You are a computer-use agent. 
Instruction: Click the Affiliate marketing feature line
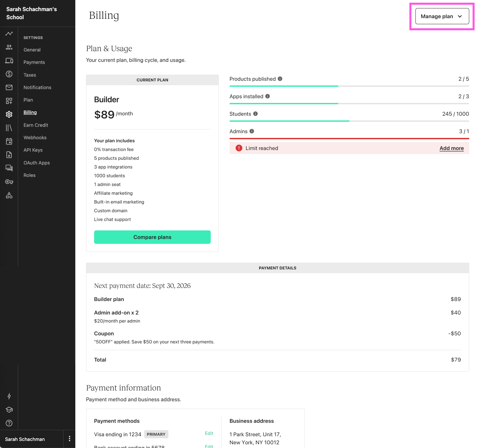(113, 193)
